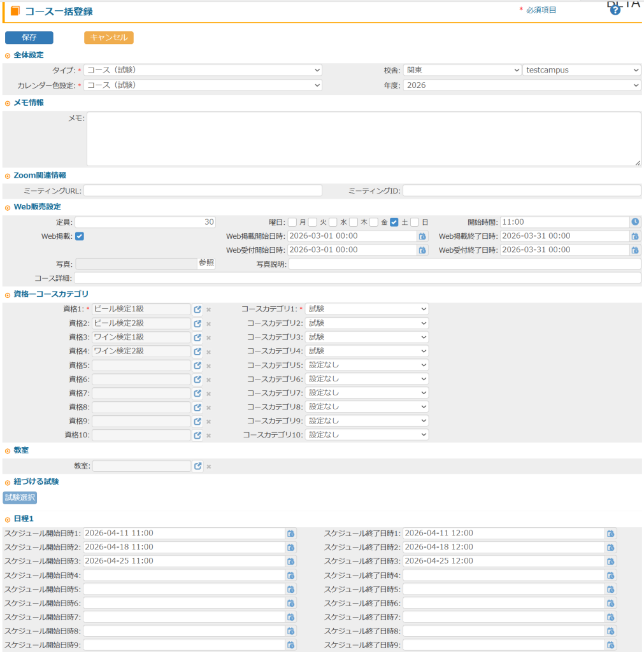Uncheck the 土 (Saturday) checkbox
Screen dimensions: 644x652
394,222
